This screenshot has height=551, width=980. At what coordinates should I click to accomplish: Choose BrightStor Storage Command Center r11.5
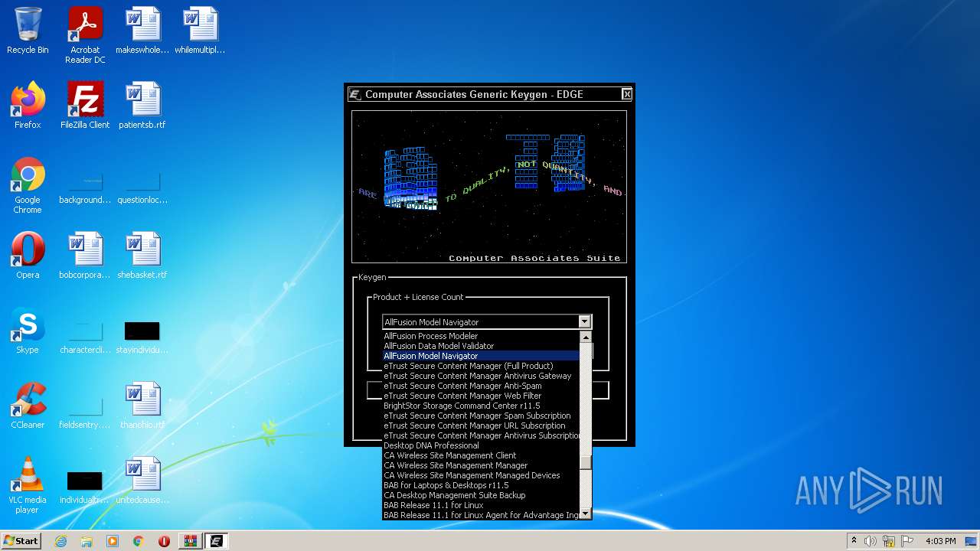click(x=482, y=406)
